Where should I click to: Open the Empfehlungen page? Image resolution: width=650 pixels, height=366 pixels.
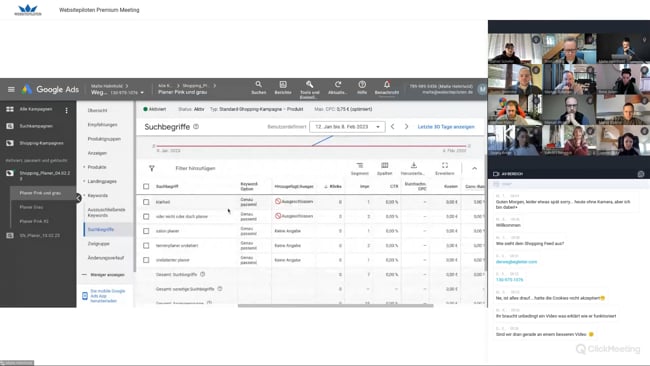[x=102, y=124]
